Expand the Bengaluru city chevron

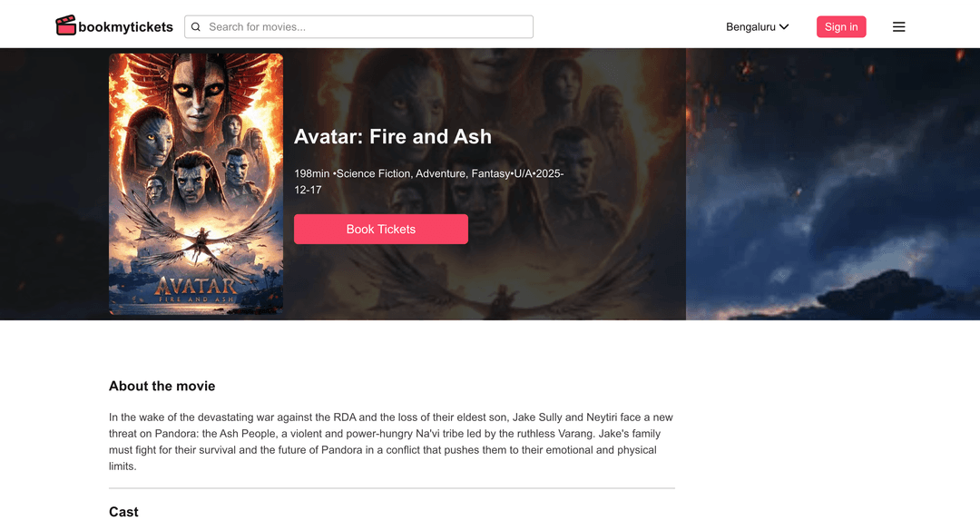tap(784, 27)
